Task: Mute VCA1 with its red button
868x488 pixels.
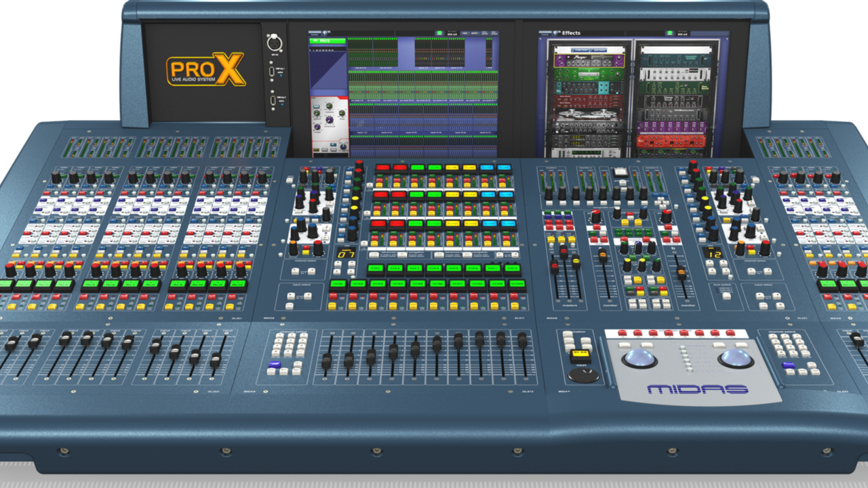Action: click(333, 295)
